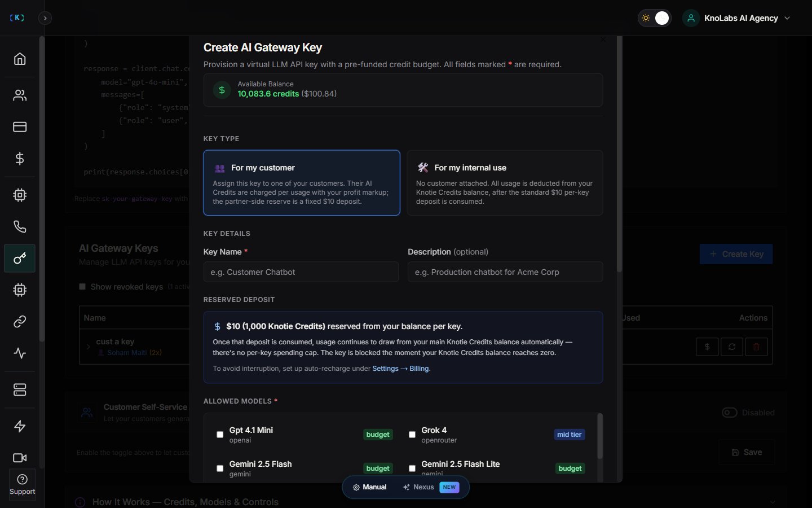Click the sidebar vertical scrollbar

[42, 189]
